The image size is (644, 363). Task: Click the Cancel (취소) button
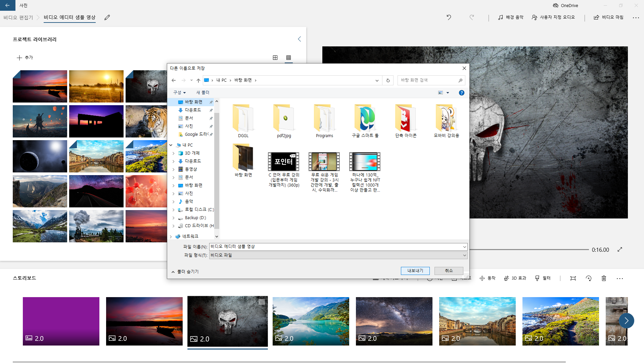pos(449,271)
